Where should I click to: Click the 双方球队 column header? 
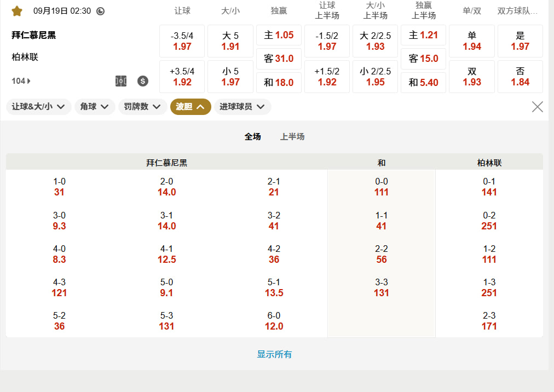517,11
